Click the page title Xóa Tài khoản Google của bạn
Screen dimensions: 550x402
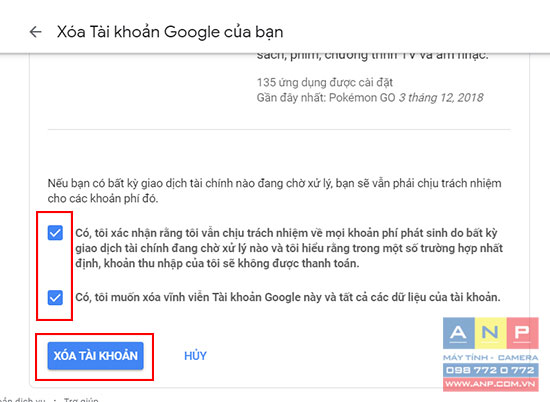coord(170,32)
